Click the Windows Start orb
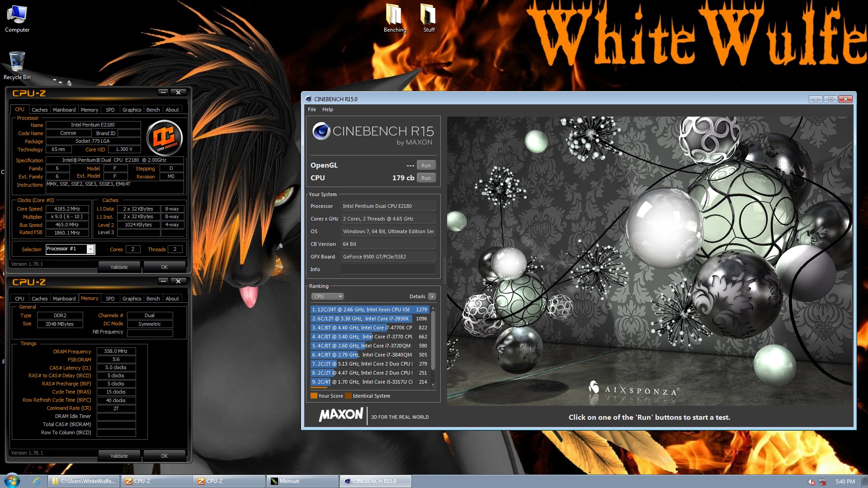Screen dimensions: 868x488 tap(12, 481)
